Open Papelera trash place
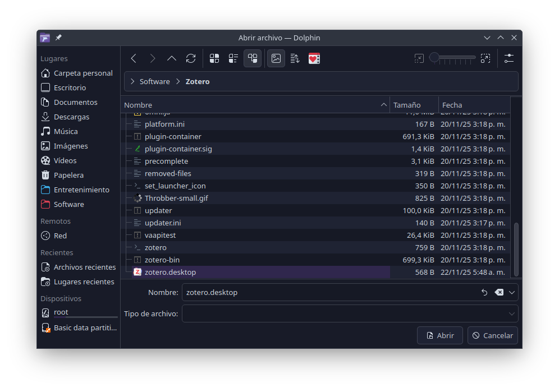This screenshot has width=559, height=392. 78,176
